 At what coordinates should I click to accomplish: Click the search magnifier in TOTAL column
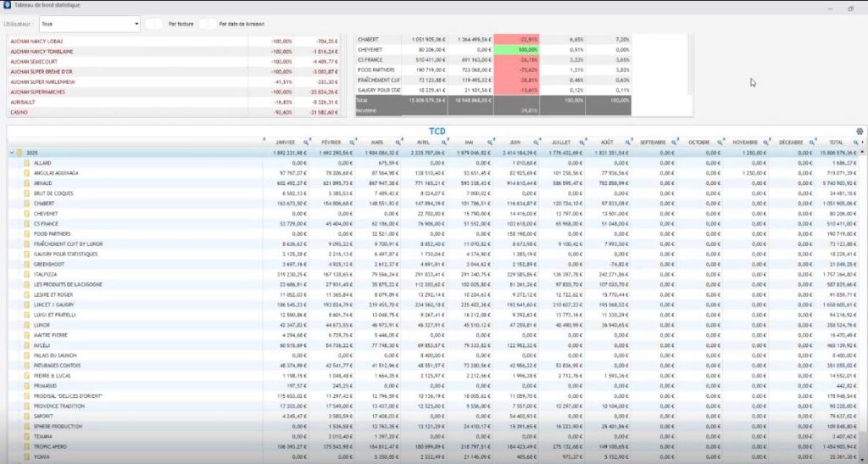click(x=855, y=143)
